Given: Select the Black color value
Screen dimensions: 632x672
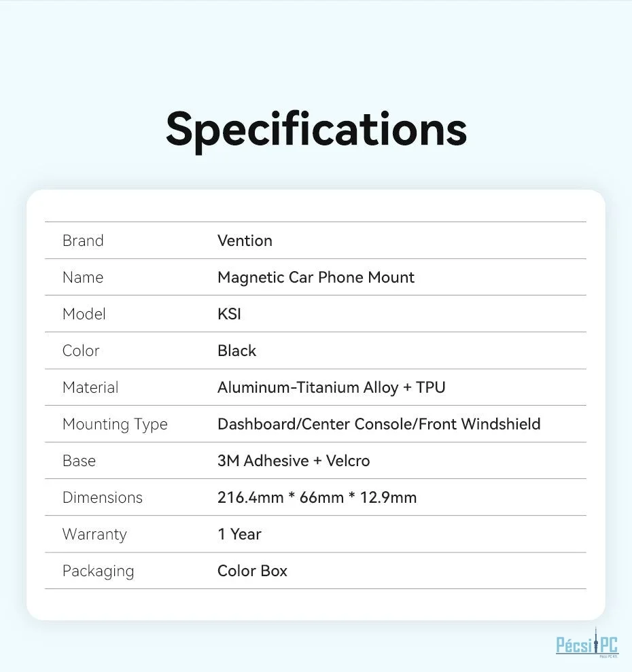Looking at the screenshot, I should (x=236, y=351).
